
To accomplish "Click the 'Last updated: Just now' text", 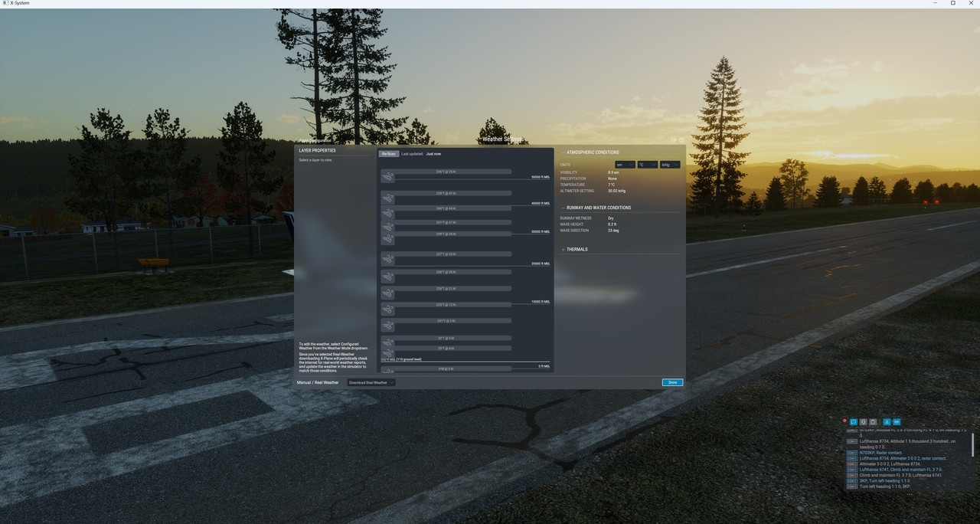I will pos(421,154).
